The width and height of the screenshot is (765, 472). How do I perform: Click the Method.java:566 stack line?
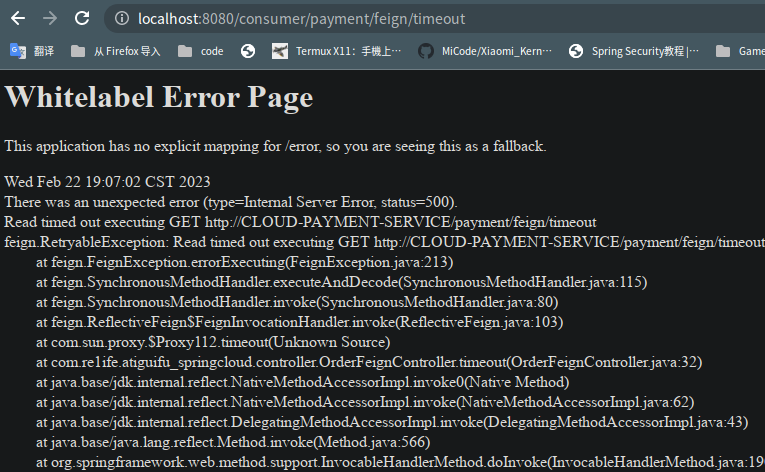(233, 442)
